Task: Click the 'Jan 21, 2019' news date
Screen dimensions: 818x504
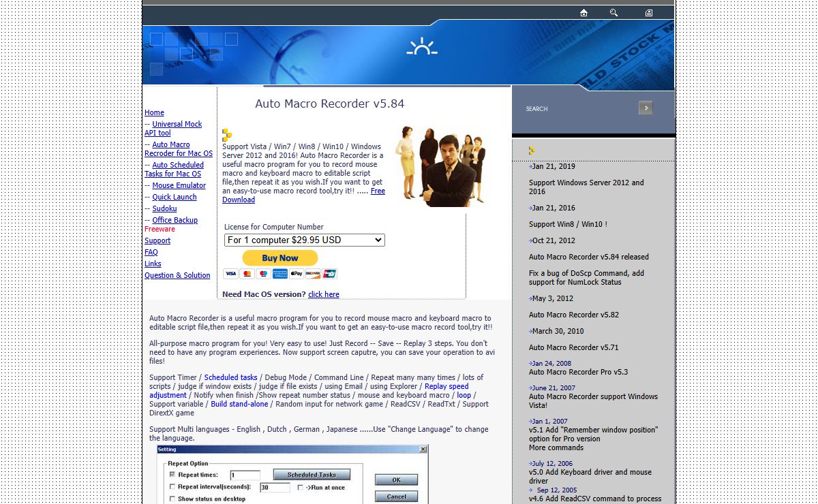Action: point(554,166)
